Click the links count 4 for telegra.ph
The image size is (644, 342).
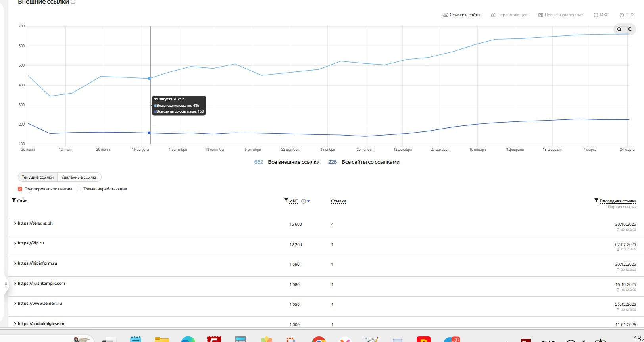tap(332, 225)
